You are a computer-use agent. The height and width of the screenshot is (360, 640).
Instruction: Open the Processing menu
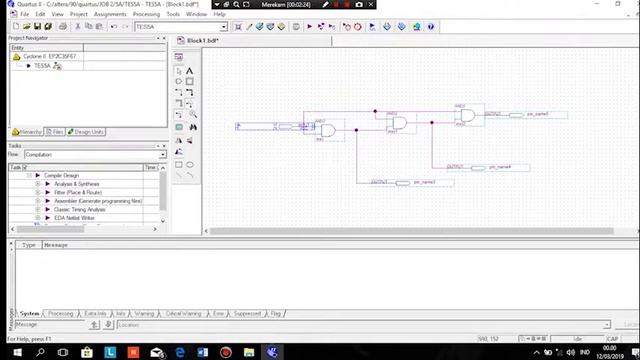tap(146, 14)
